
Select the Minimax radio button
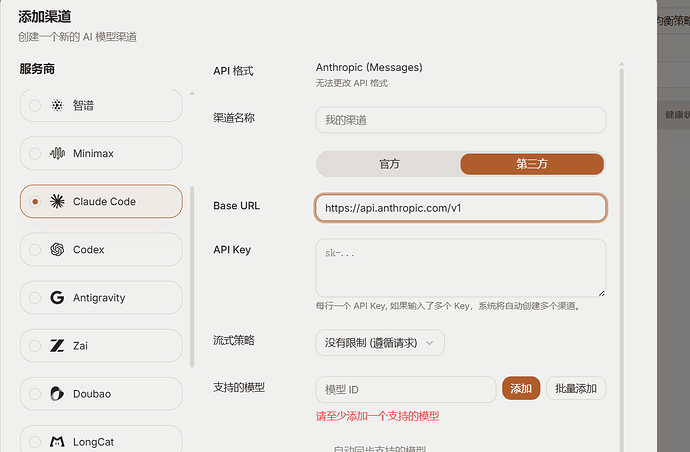pos(35,153)
